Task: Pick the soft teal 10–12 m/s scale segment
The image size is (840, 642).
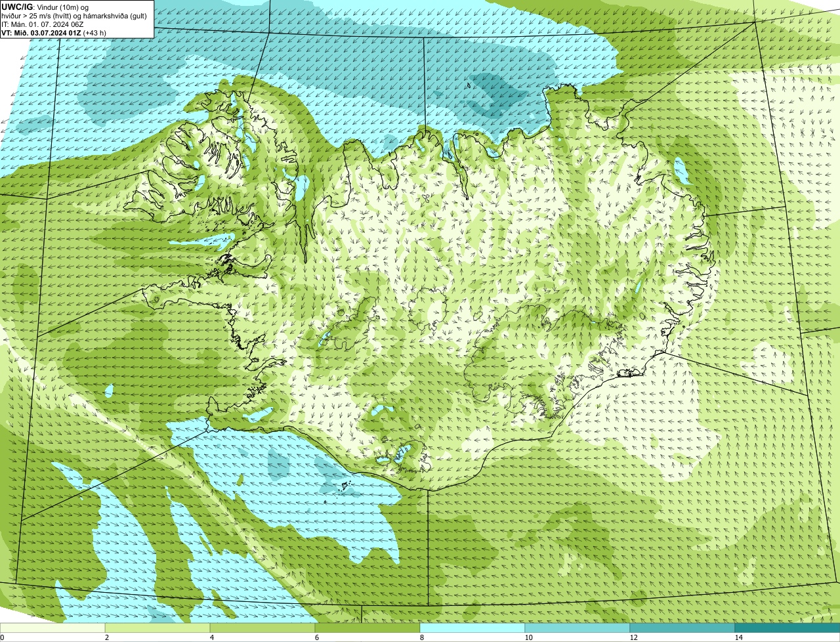Action: (x=577, y=628)
